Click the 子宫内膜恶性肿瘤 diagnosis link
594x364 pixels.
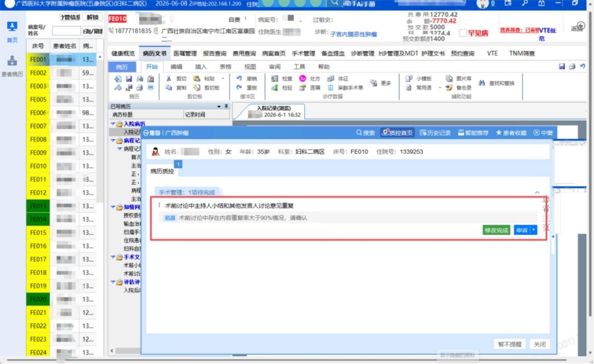click(x=354, y=34)
